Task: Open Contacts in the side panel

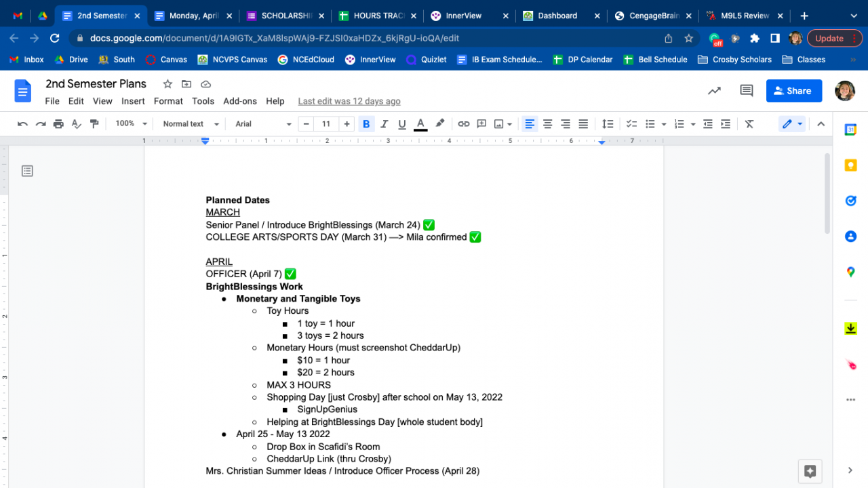Action: pos(850,237)
